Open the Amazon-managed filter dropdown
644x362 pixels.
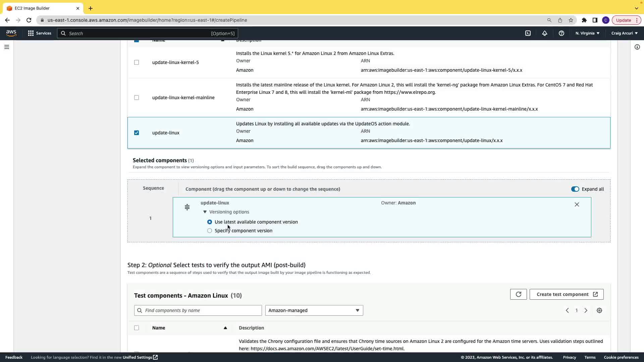point(314,310)
